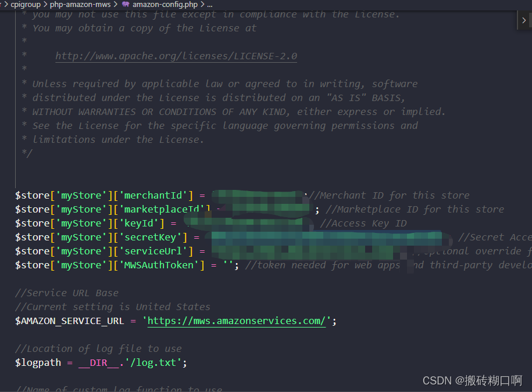Click the $AMAZON_SERVICE_URL variable
Image resolution: width=532 pixels, height=392 pixels.
(x=69, y=321)
